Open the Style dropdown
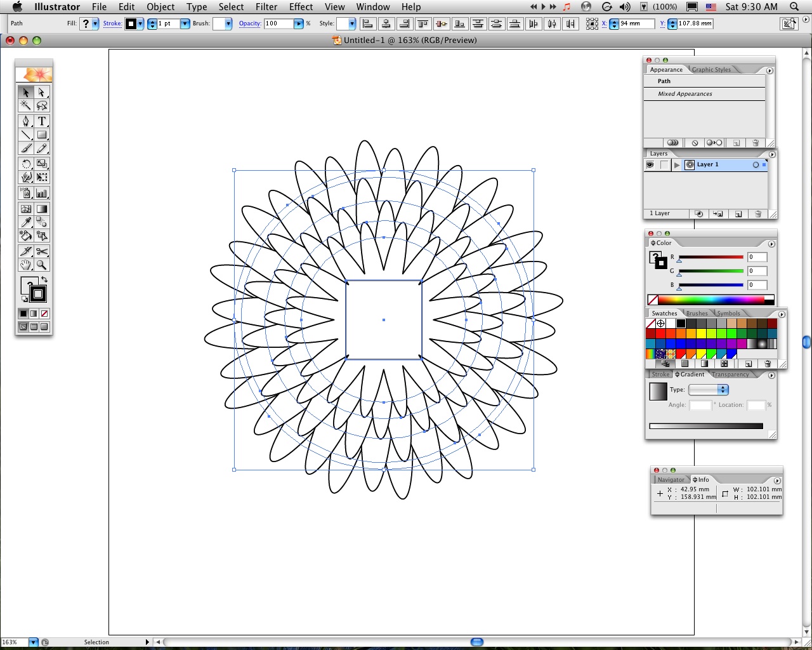812x650 pixels. pyautogui.click(x=351, y=23)
